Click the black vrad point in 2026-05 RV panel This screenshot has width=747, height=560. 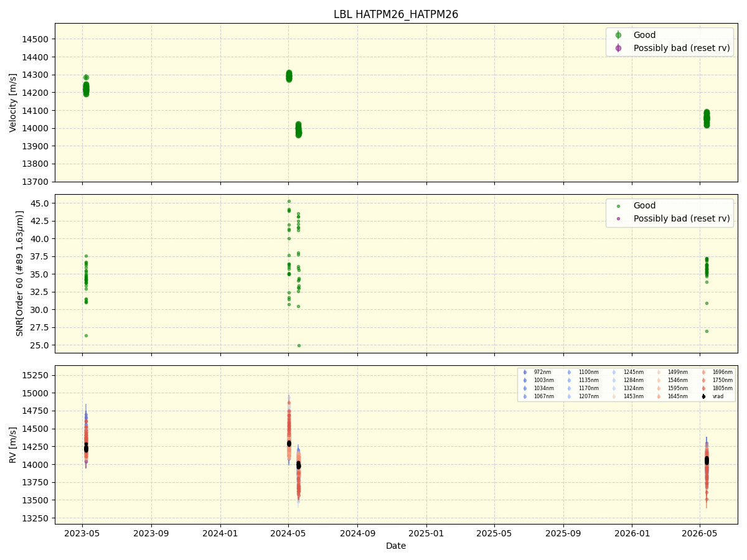pos(707,460)
